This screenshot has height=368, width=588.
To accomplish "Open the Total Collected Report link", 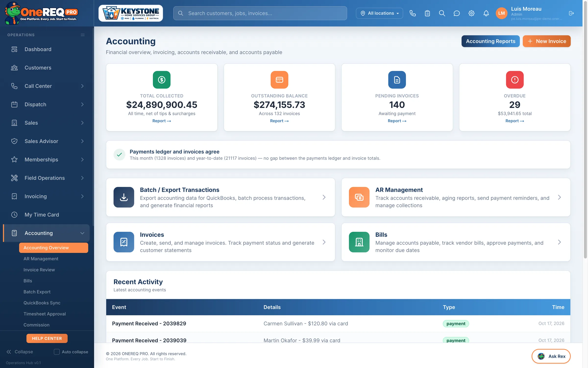I will (x=162, y=121).
